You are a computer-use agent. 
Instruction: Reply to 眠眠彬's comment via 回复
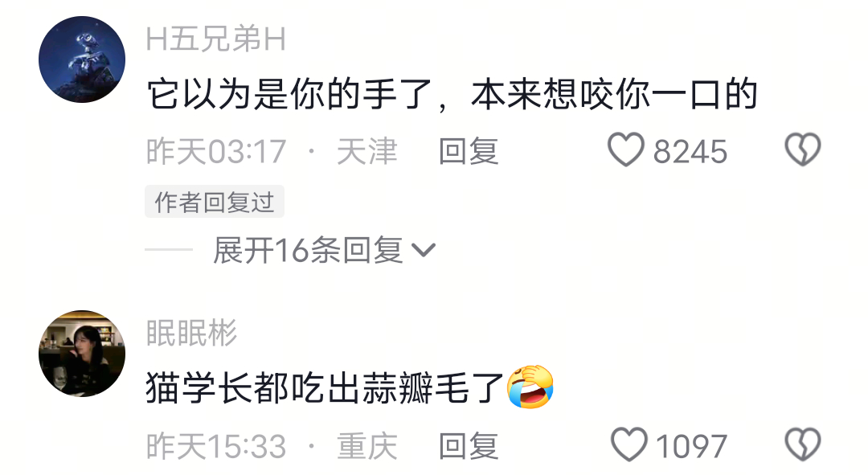point(469,446)
